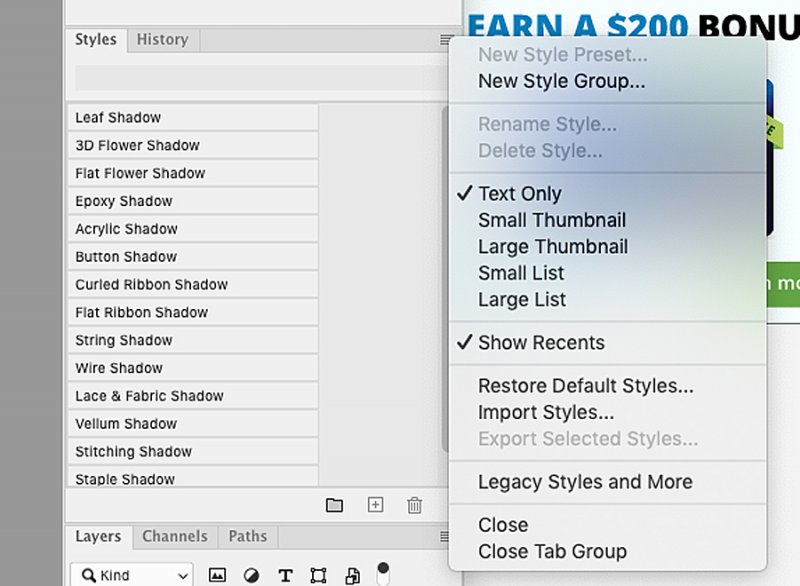The image size is (800, 586).
Task: Open the Styles panel flyout menu icon
Action: tap(446, 40)
